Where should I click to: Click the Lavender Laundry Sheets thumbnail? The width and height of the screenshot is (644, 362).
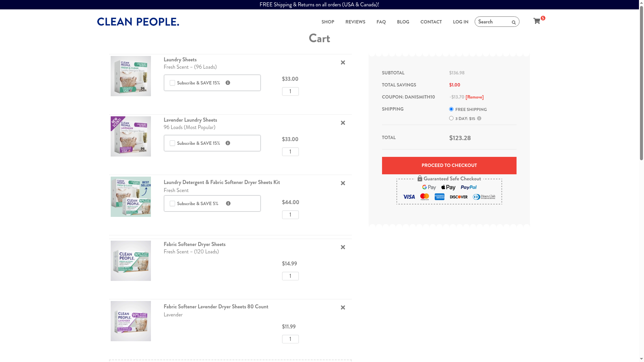(131, 136)
